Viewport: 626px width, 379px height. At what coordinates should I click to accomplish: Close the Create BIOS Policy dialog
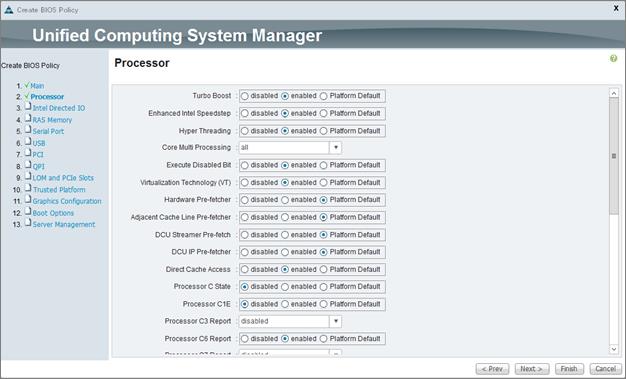coord(616,8)
